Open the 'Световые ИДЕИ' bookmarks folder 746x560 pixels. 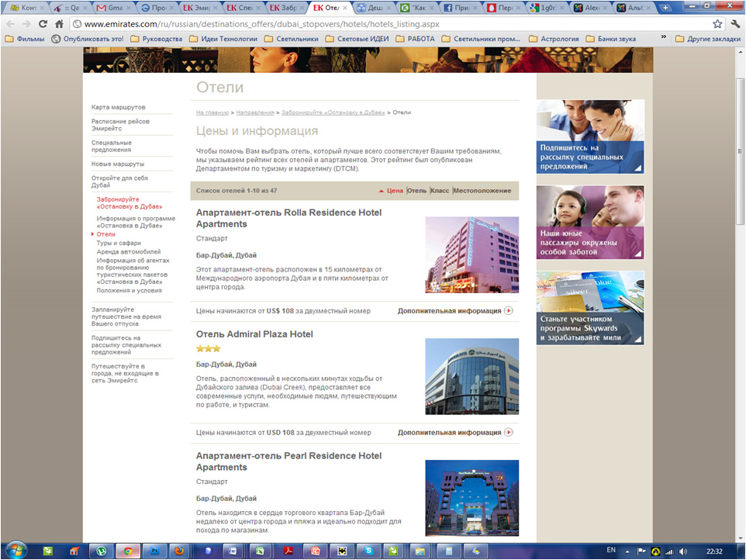[x=357, y=39]
